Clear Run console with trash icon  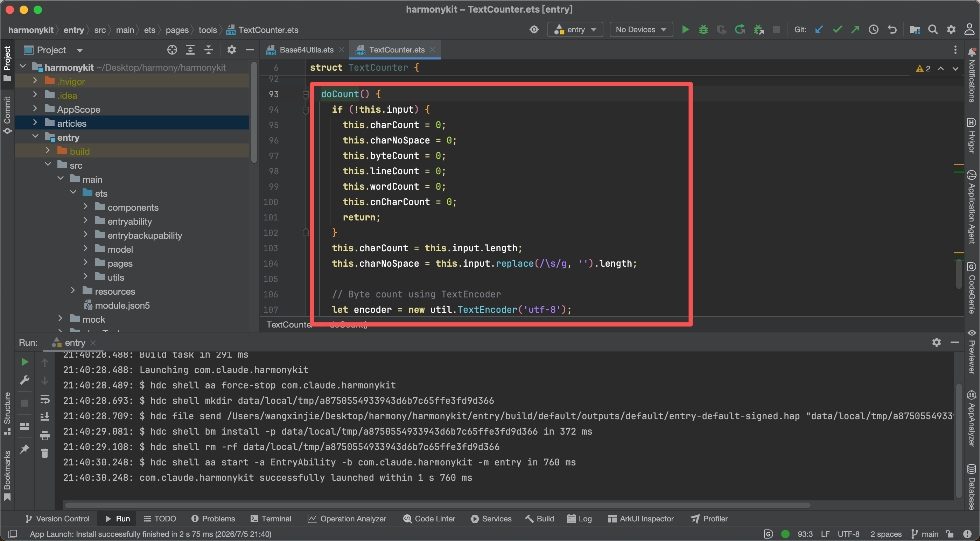click(x=44, y=453)
